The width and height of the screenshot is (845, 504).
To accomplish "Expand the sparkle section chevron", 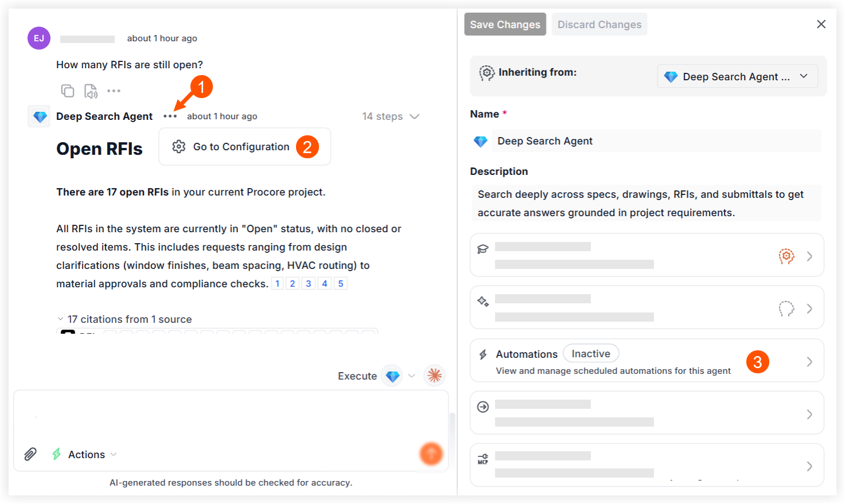I will 809,308.
